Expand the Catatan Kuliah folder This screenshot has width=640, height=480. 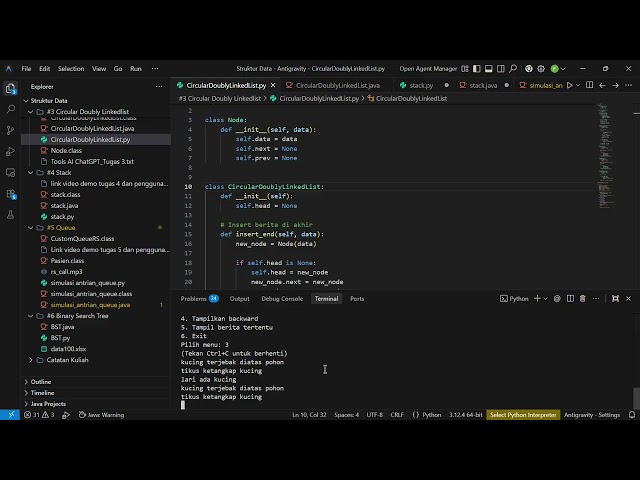31,360
